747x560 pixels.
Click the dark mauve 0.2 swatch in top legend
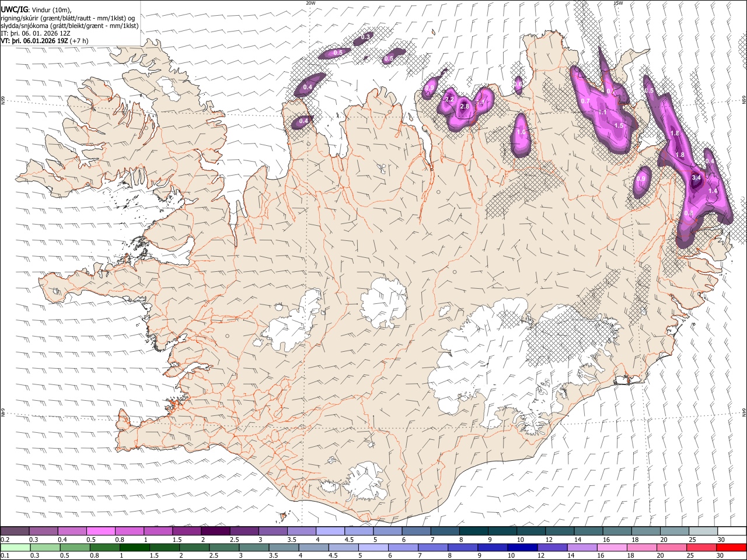pos(15,531)
